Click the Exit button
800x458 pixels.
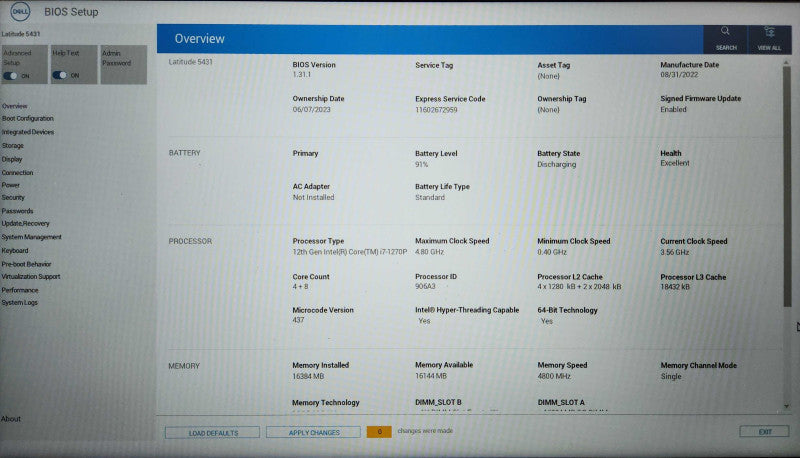tap(764, 431)
